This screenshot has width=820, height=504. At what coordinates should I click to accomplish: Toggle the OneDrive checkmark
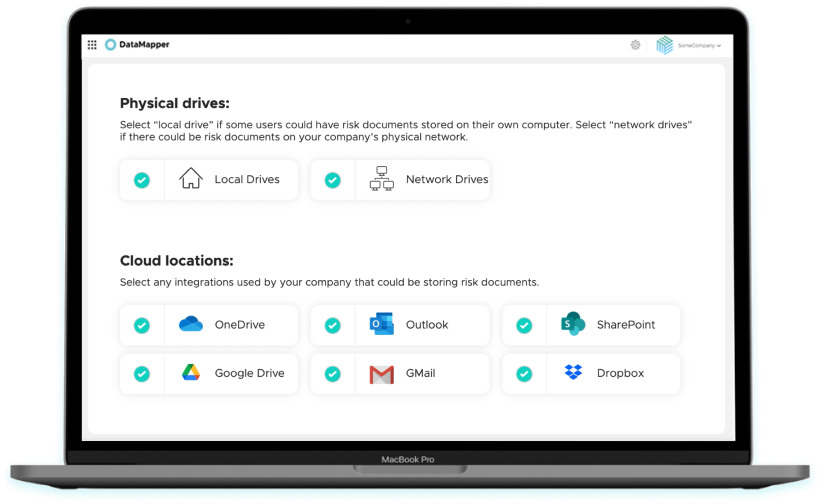coord(142,325)
